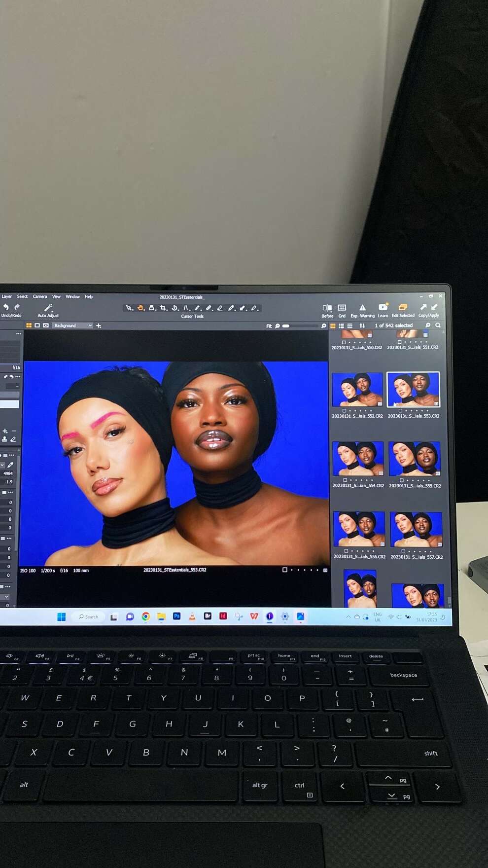The width and height of the screenshot is (488, 868).
Task: Toggle the Before comparison view icon
Action: pyautogui.click(x=327, y=308)
